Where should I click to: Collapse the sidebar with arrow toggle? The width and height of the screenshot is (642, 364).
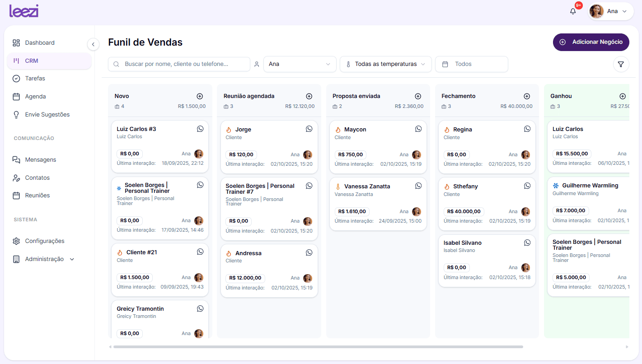pos(93,44)
